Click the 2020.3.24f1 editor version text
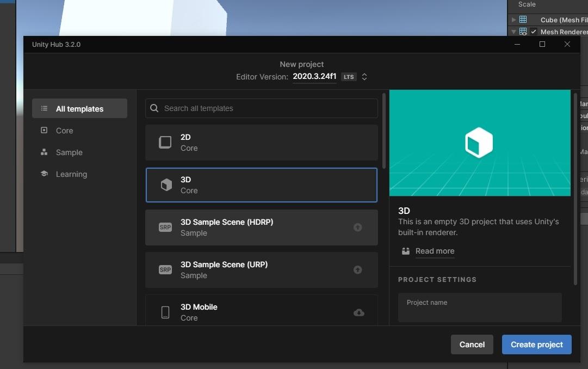This screenshot has height=369, width=588. coord(314,76)
